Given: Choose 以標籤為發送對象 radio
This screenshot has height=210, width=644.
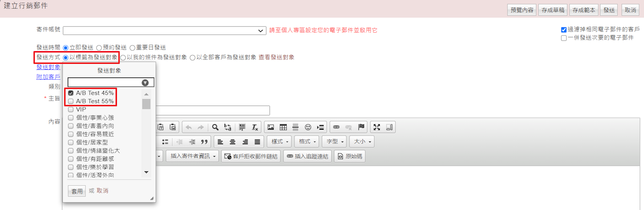Looking at the screenshot, I should pos(66,58).
